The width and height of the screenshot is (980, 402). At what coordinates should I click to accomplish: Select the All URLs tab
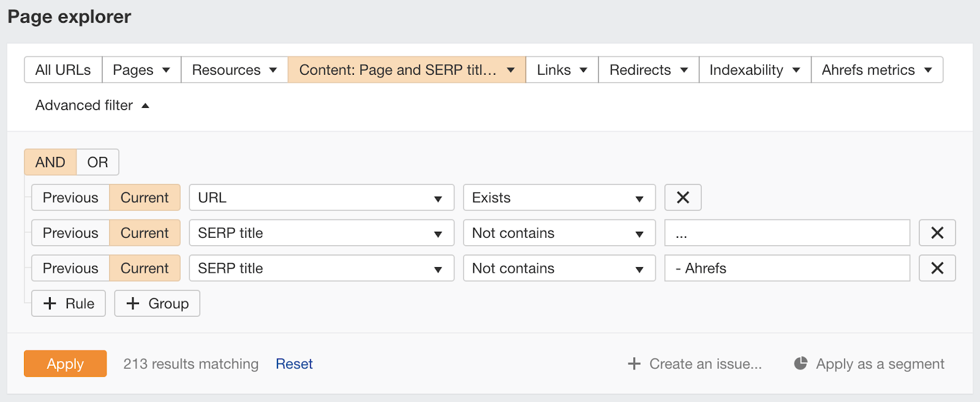(x=63, y=70)
